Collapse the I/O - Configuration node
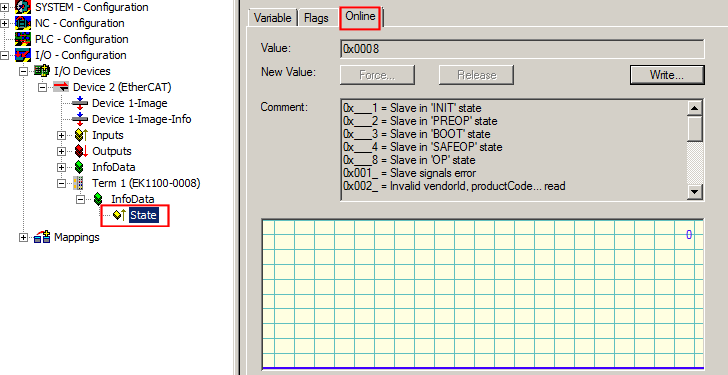This screenshot has height=375, width=728. coord(5,55)
